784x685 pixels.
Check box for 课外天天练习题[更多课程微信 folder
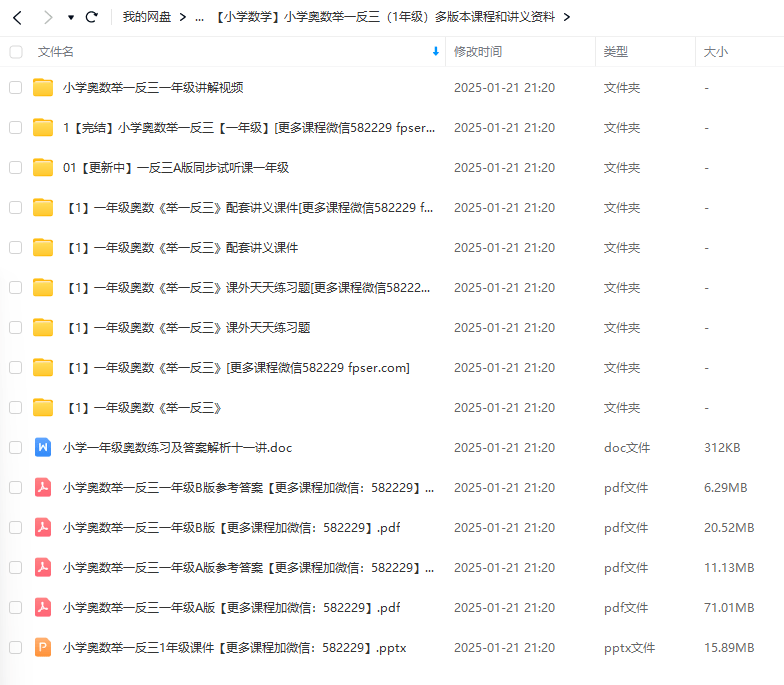click(x=16, y=288)
